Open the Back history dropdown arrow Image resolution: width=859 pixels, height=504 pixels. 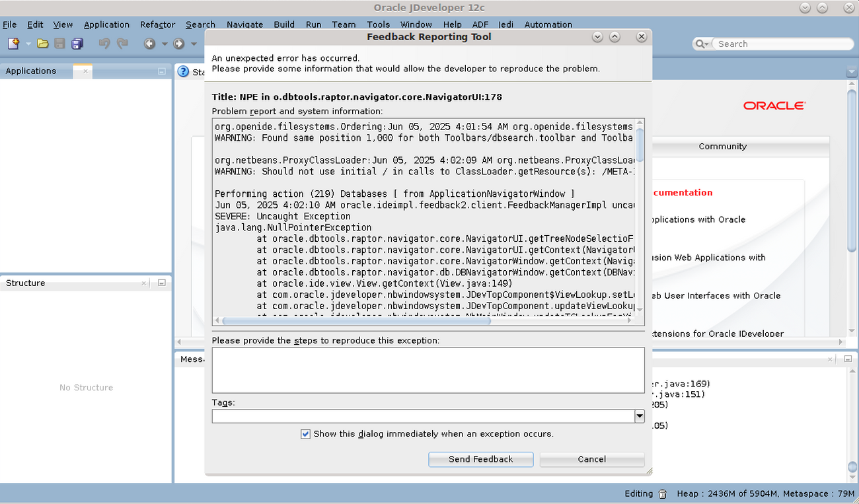(165, 44)
